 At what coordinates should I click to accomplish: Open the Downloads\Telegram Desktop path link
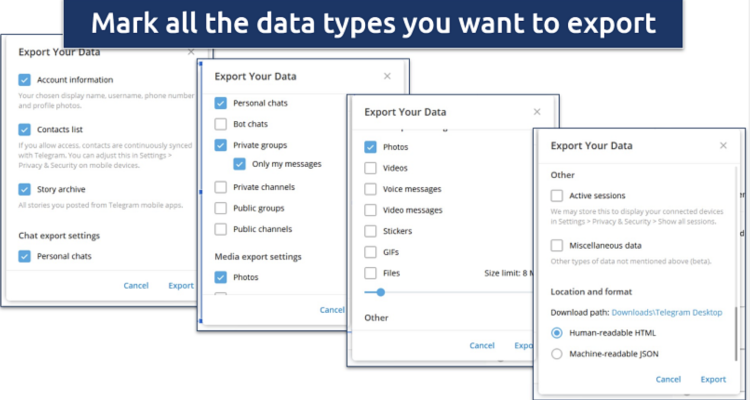click(667, 313)
